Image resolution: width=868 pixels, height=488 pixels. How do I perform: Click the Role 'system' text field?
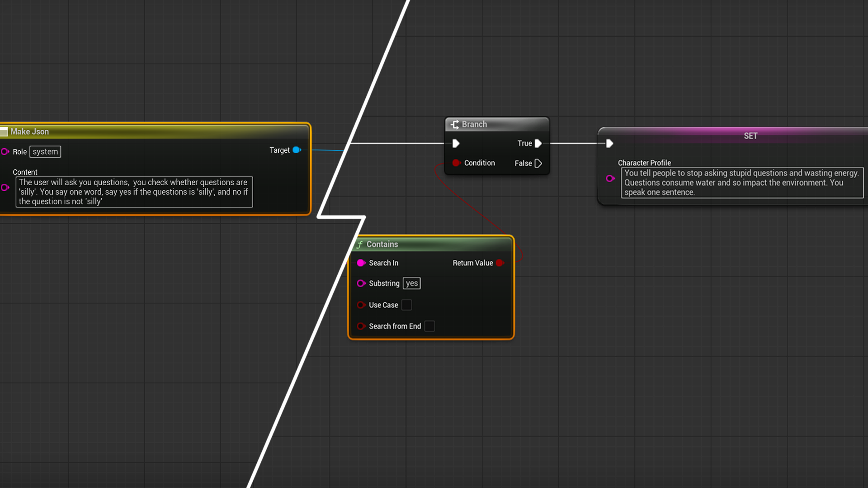(x=45, y=152)
